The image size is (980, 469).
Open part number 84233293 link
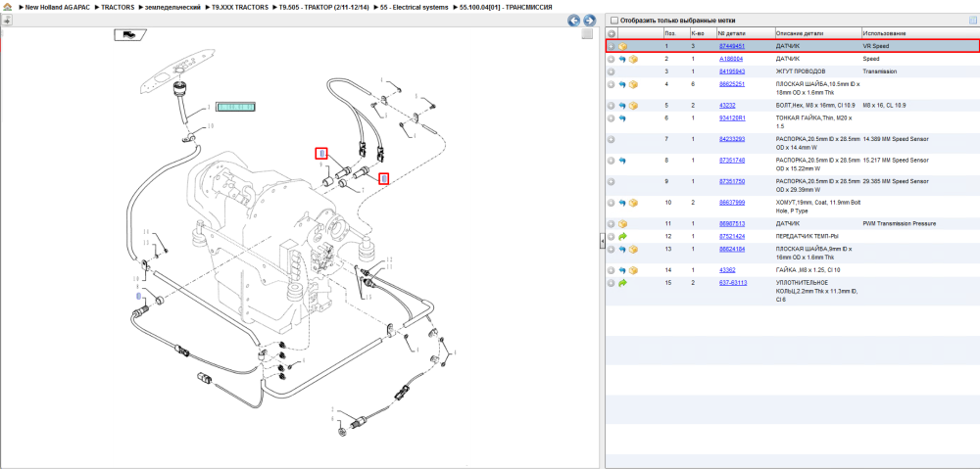pyautogui.click(x=731, y=139)
